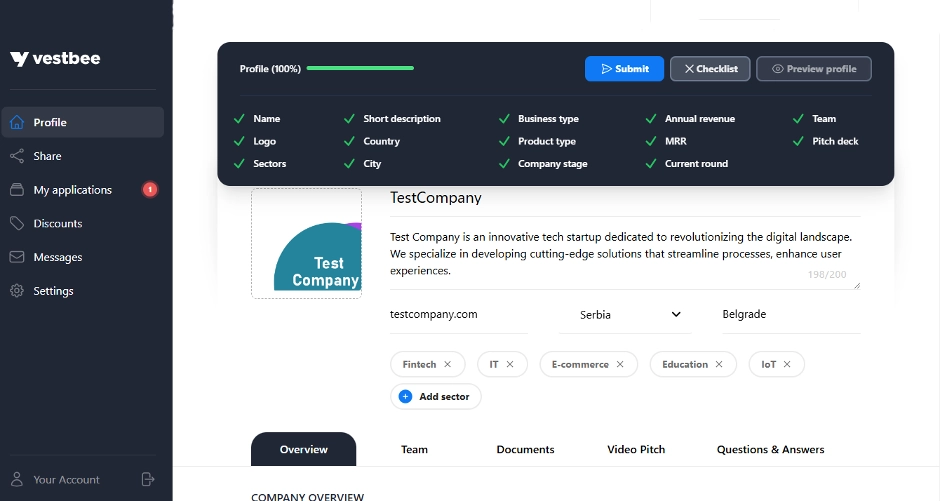941x502 pixels.
Task: Click the City checklist item
Action: pyautogui.click(x=372, y=163)
